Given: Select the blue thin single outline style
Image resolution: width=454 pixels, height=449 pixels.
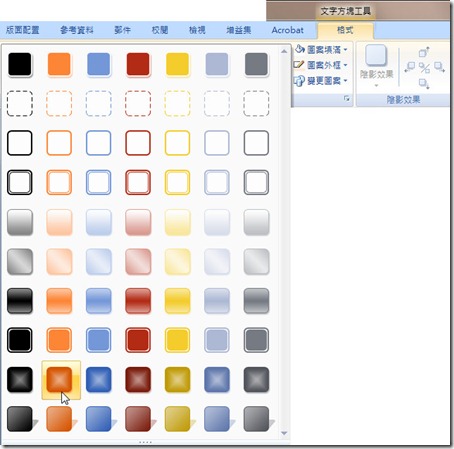Looking at the screenshot, I should [98, 143].
